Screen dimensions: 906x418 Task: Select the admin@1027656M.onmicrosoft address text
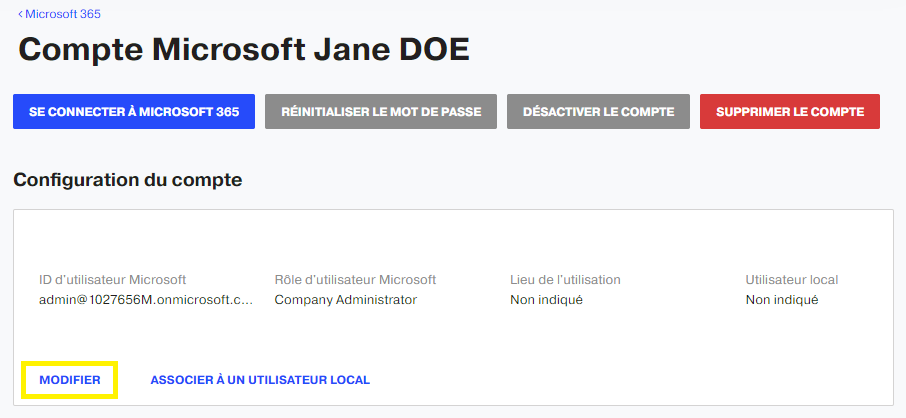(146, 300)
